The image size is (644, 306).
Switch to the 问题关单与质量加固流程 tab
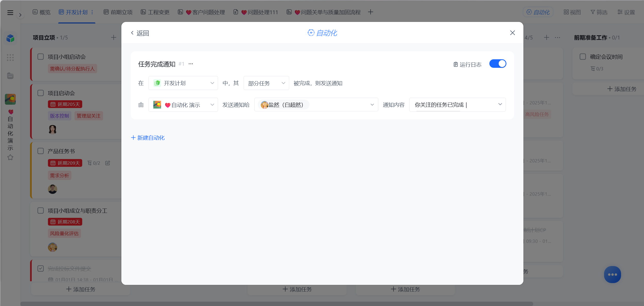[x=324, y=12]
